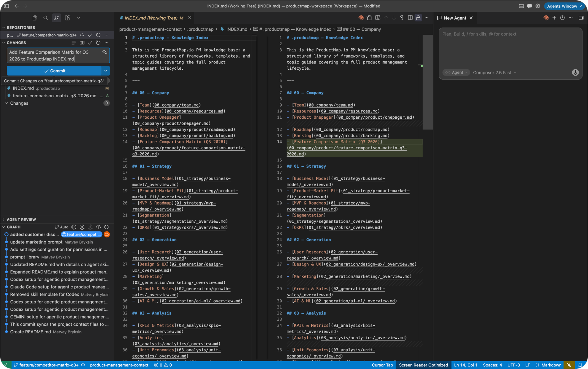Expand the AGENT REVIEW section
The height and width of the screenshot is (369, 588).
pos(21,219)
